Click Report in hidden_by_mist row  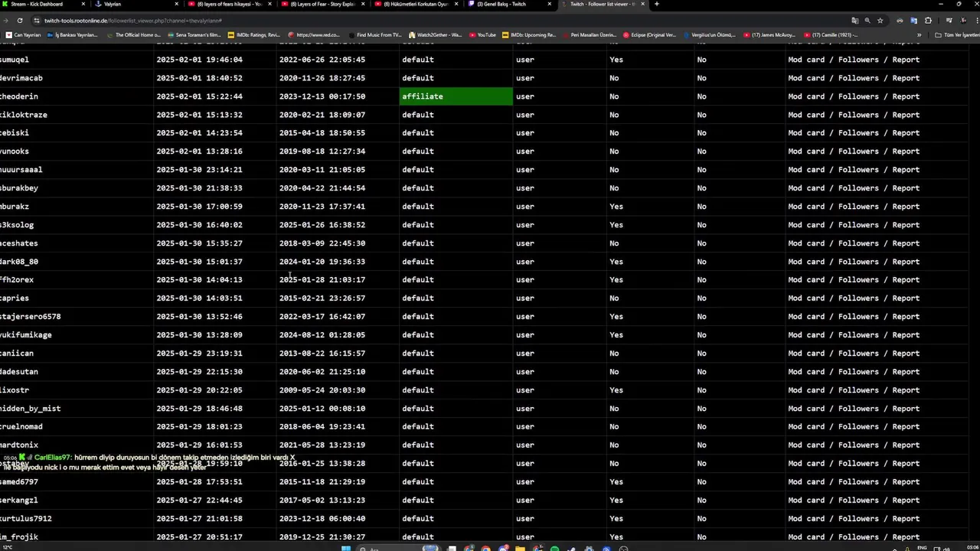point(906,409)
